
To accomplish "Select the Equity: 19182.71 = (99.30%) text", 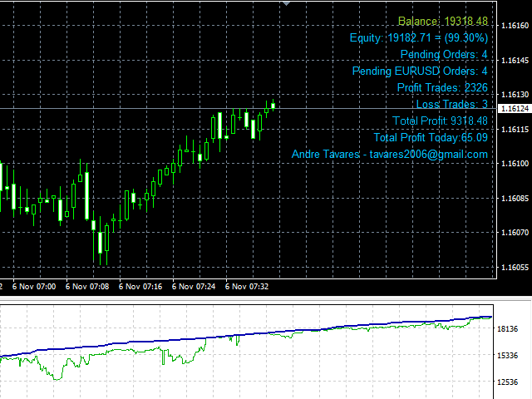I will pyautogui.click(x=419, y=37).
